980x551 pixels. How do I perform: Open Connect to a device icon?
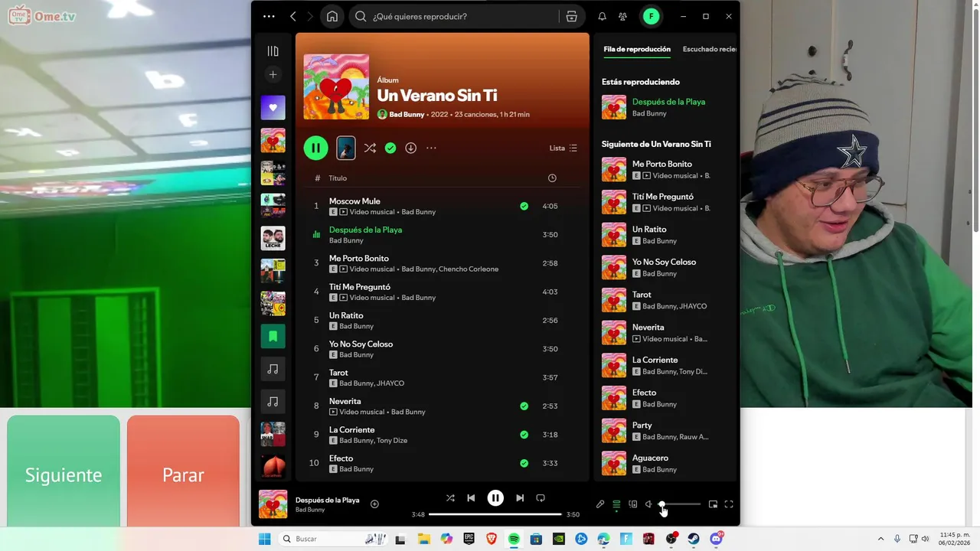(632, 504)
